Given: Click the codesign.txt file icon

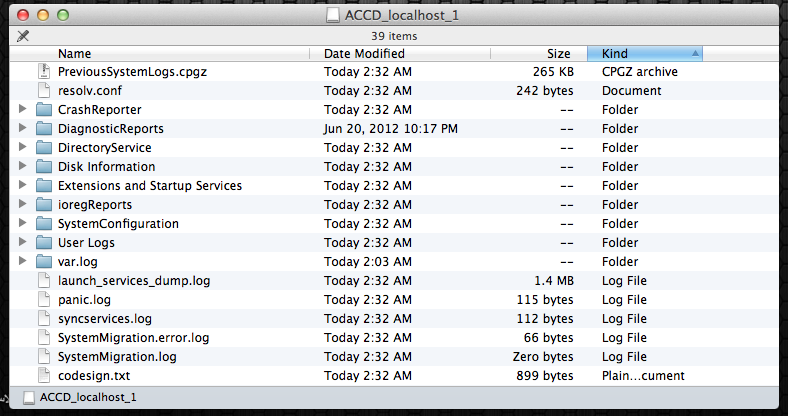Looking at the screenshot, I should 43,376.
